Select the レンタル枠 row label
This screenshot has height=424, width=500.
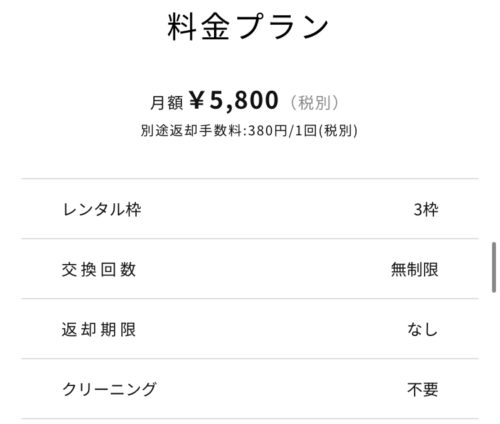pos(102,210)
